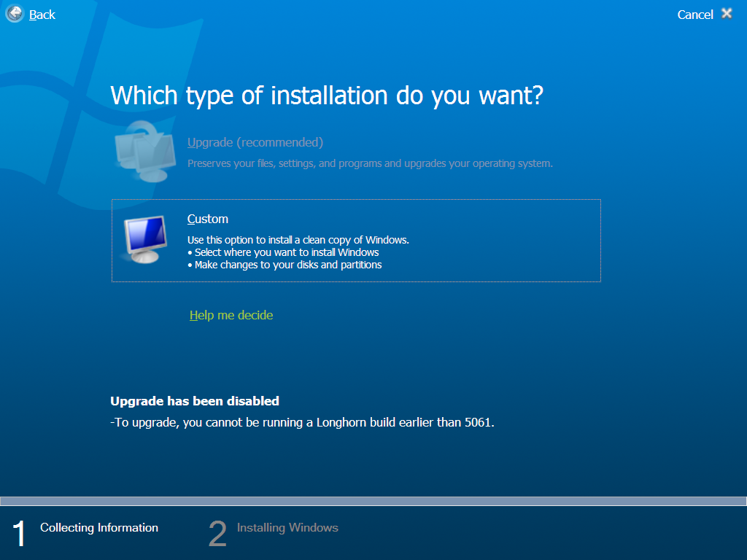This screenshot has width=747, height=560.
Task: Open the Help me decide link
Action: 231,315
